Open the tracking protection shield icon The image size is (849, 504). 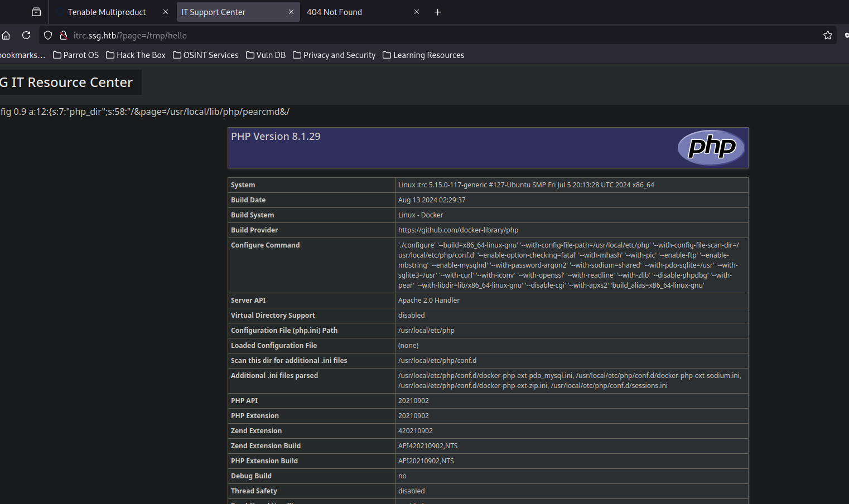(48, 35)
